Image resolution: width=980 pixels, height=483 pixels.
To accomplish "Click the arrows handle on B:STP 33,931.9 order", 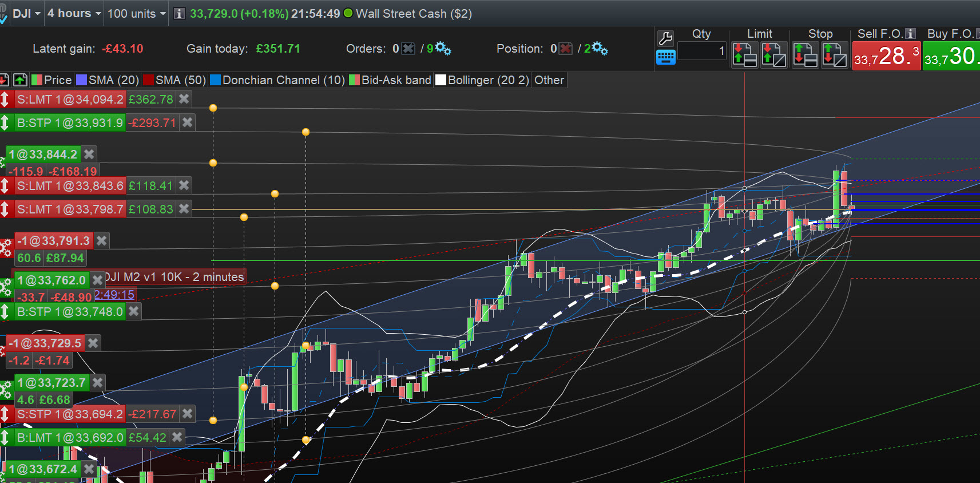I will pos(5,122).
